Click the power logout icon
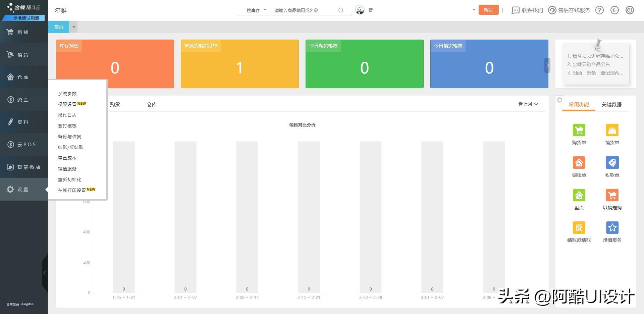644x314 pixels. [630, 10]
